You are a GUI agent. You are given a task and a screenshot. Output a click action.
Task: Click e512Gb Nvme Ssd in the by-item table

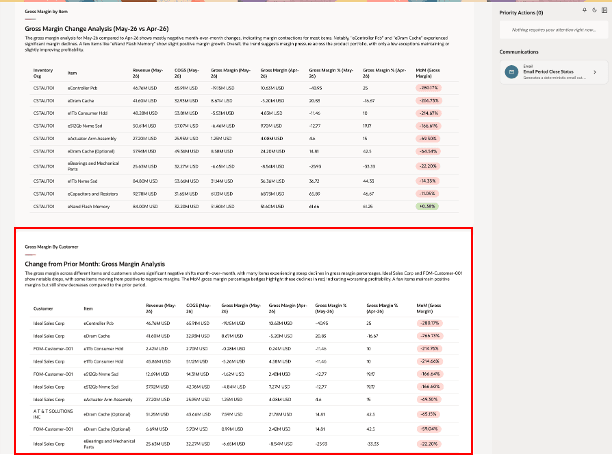[x=85, y=126]
